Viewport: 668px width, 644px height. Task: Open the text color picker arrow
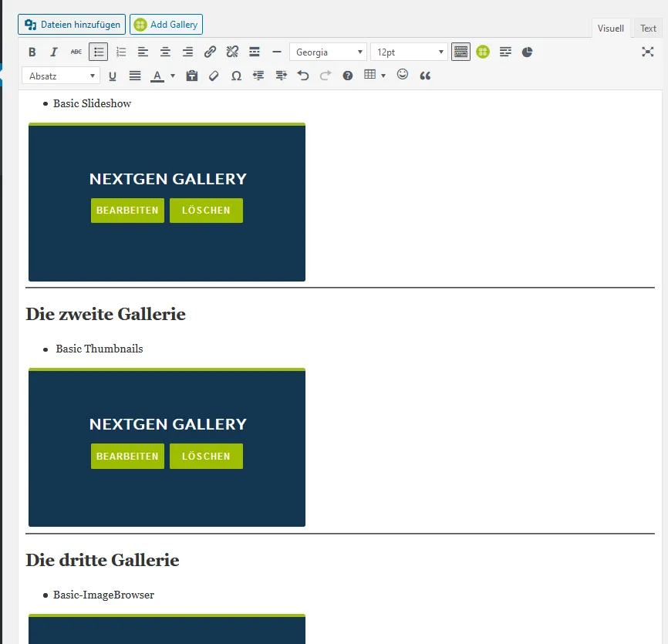(x=173, y=76)
